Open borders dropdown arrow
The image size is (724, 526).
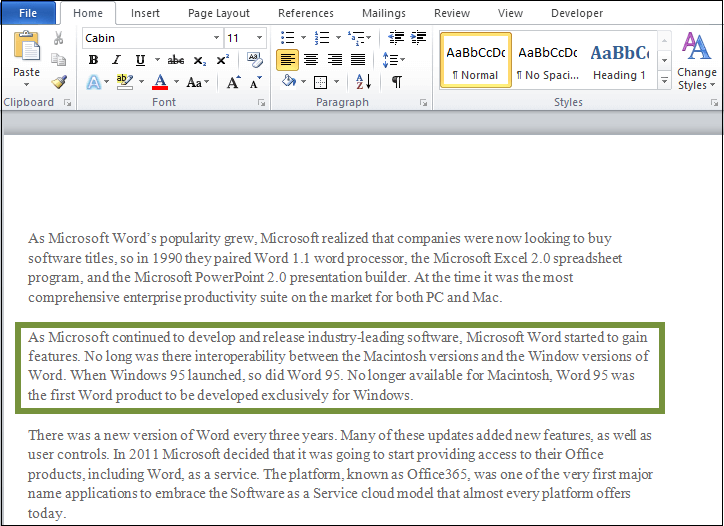click(336, 82)
